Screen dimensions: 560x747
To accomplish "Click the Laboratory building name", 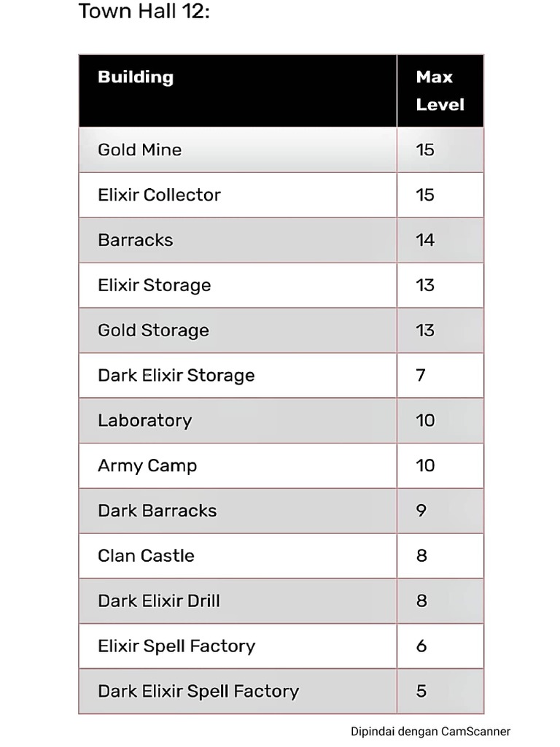I will tap(145, 420).
